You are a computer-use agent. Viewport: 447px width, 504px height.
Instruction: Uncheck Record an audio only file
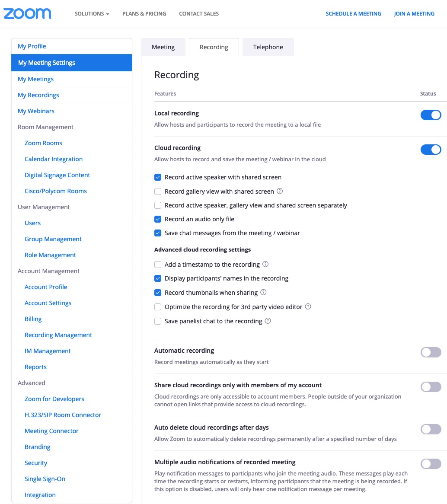click(x=158, y=219)
